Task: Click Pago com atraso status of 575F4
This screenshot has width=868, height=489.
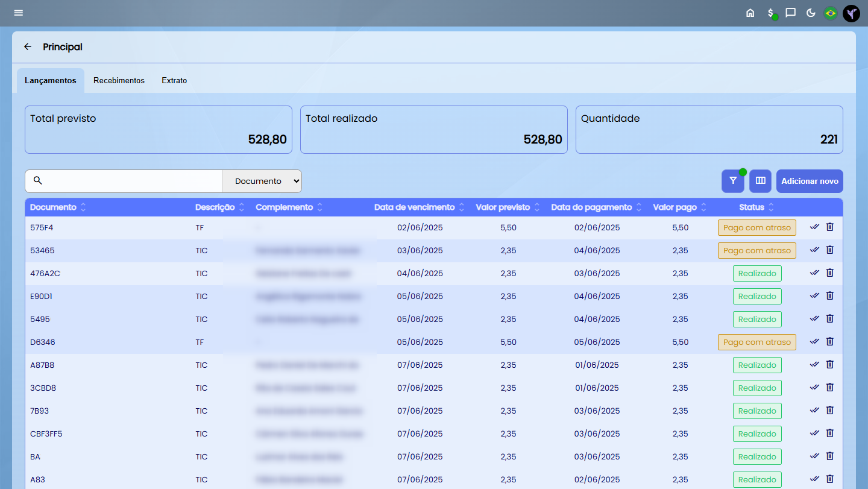Action: 757,227
